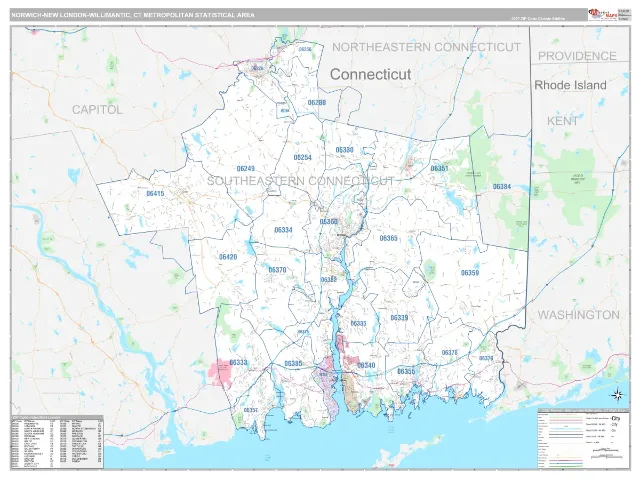Select ZIP code label 06420
640x480 pixels.
(x=228, y=257)
